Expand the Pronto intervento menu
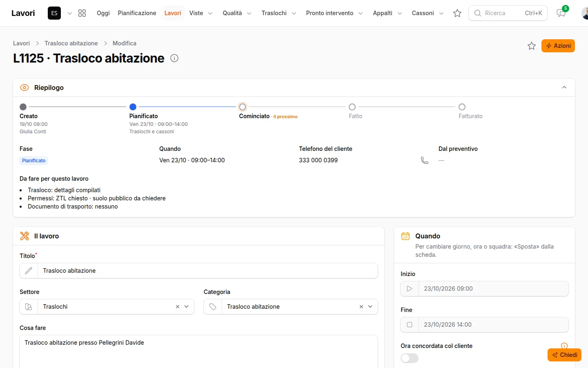The width and height of the screenshot is (588, 368). click(x=334, y=13)
